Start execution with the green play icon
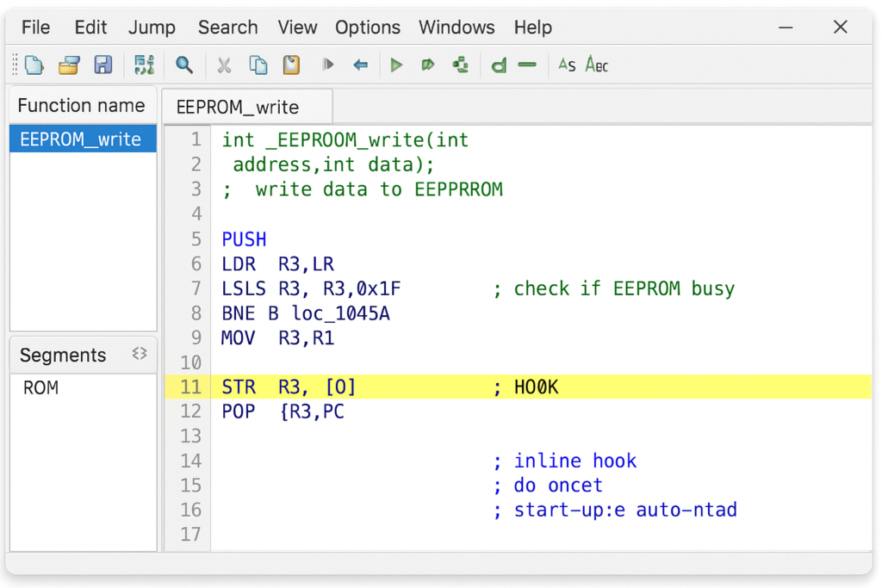Image resolution: width=882 pixels, height=588 pixels. pos(396,65)
